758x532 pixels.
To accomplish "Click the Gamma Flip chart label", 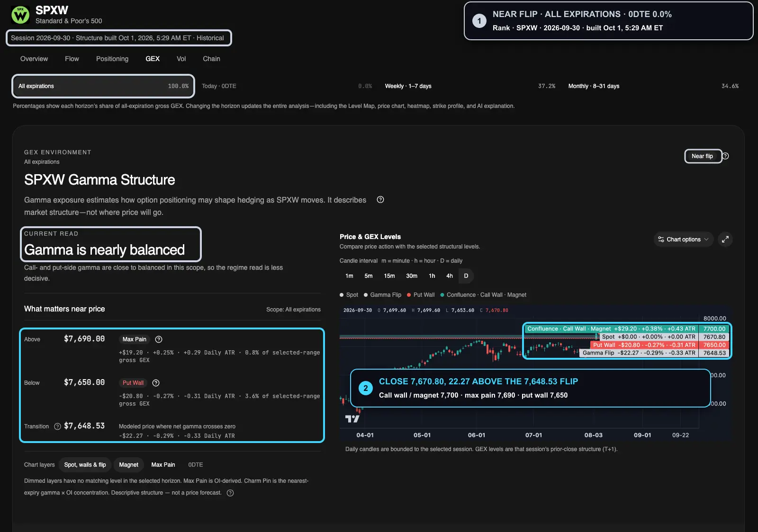I will [639, 353].
